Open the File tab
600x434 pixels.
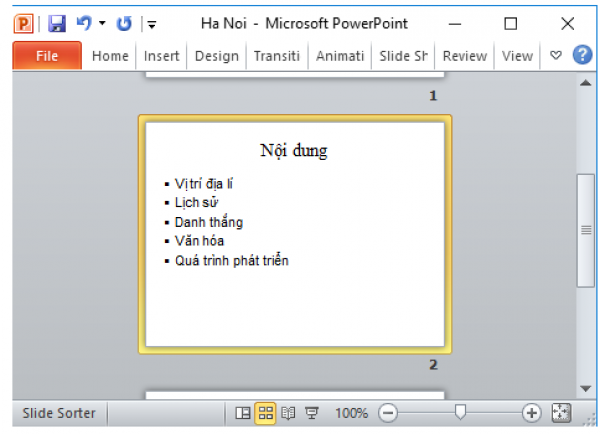click(47, 56)
